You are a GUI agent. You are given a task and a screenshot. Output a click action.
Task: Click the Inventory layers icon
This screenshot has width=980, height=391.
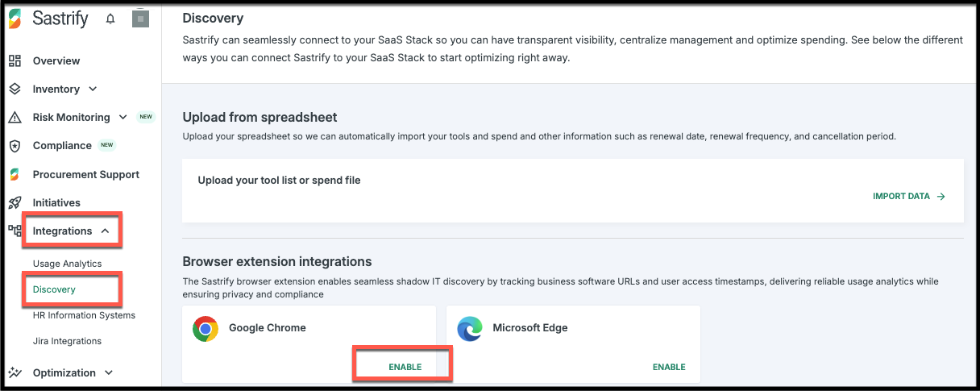coord(15,89)
